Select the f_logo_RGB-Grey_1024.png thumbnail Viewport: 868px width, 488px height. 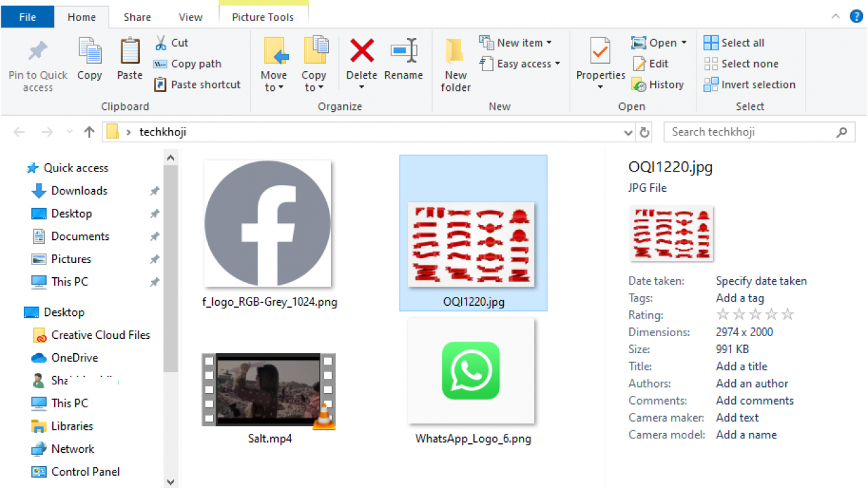click(x=268, y=224)
